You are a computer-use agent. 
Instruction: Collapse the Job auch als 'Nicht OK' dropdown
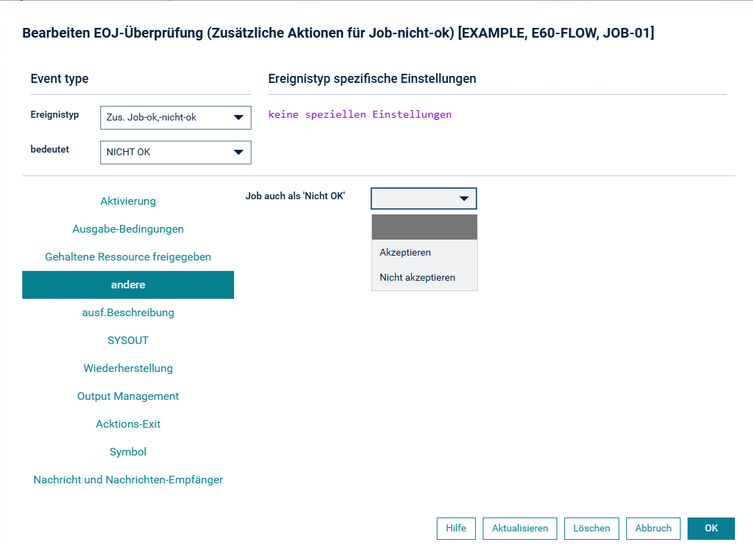(x=424, y=199)
